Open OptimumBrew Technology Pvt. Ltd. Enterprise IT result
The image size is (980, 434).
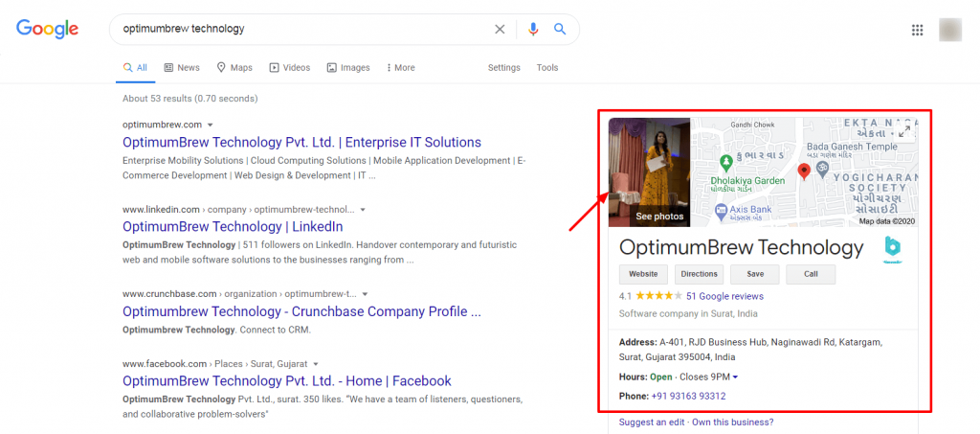click(301, 142)
